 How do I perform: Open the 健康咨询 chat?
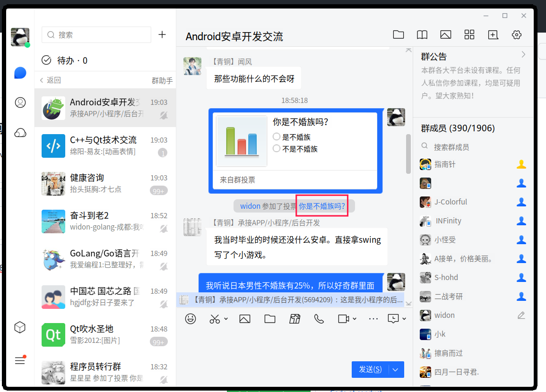pyautogui.click(x=105, y=184)
